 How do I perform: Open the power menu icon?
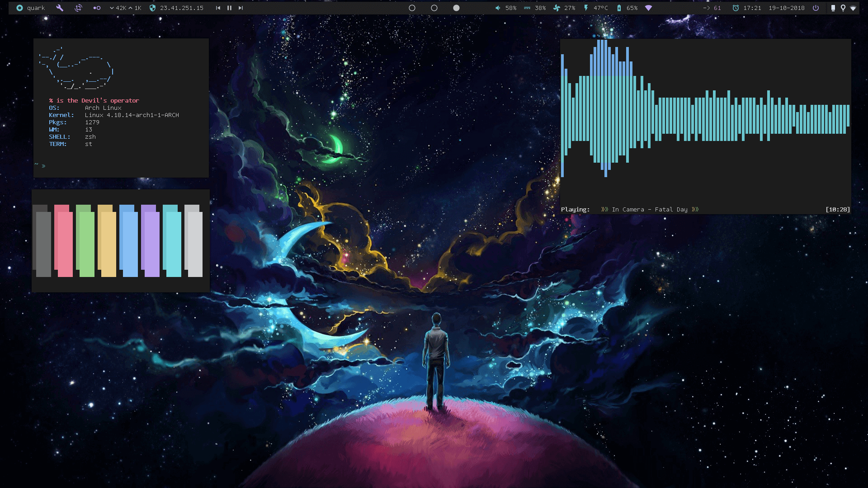point(816,8)
